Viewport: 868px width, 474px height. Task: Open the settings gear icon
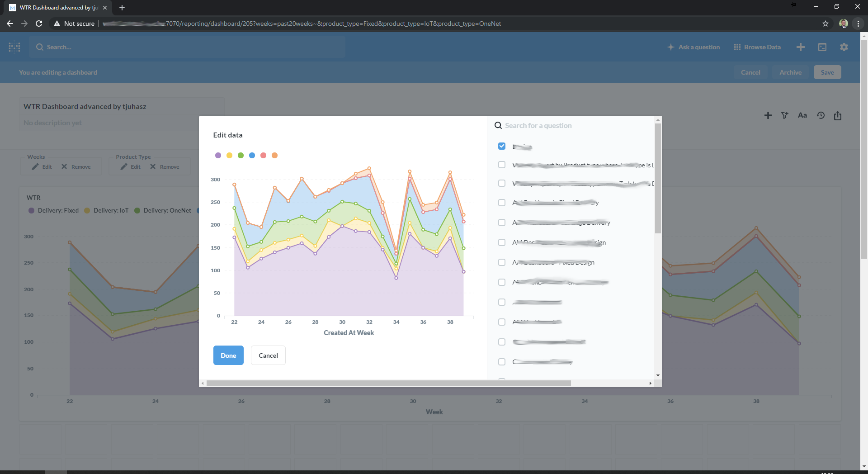tap(844, 47)
